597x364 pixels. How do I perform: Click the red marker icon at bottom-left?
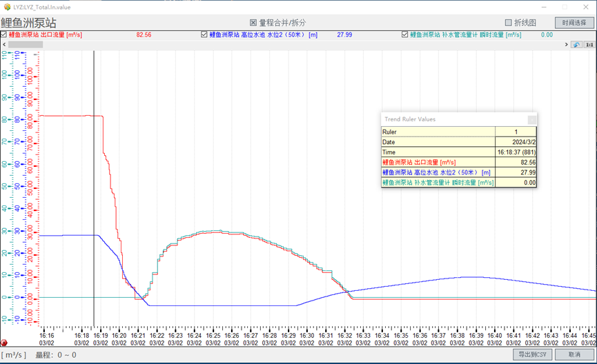pyautogui.click(x=4, y=343)
